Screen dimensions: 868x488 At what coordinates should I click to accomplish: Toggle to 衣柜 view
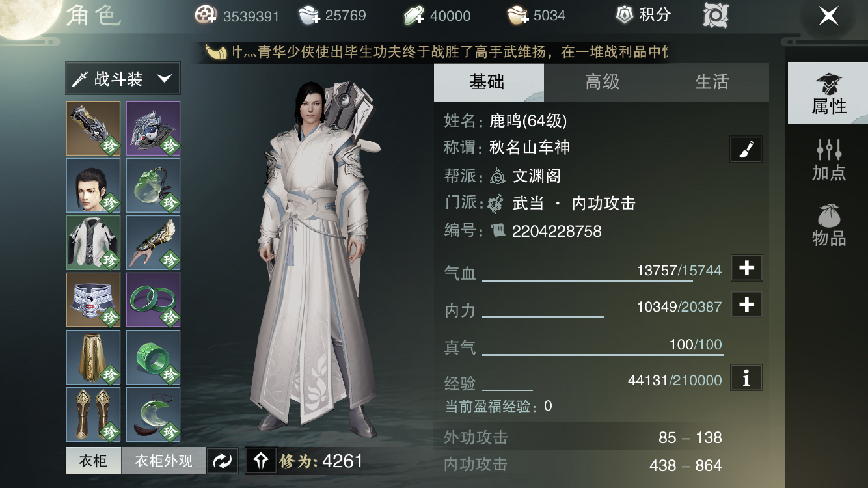(93, 461)
